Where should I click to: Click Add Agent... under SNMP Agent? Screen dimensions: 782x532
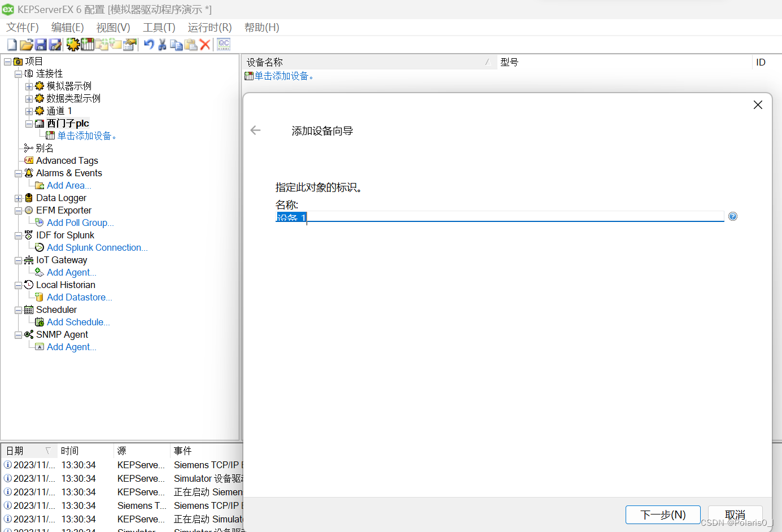point(72,347)
